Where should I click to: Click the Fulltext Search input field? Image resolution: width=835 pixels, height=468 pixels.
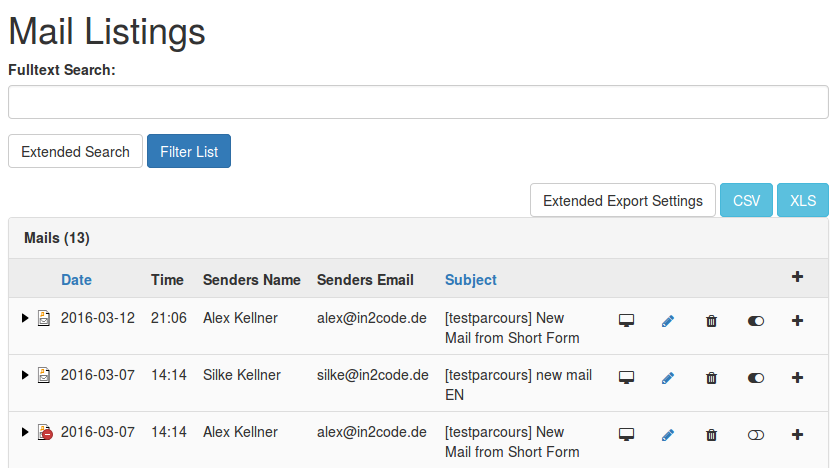[x=418, y=102]
